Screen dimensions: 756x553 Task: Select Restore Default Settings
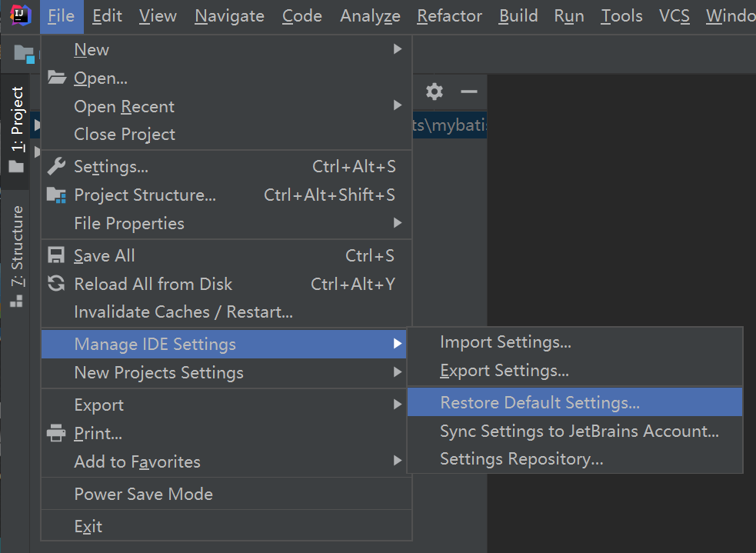pos(540,402)
